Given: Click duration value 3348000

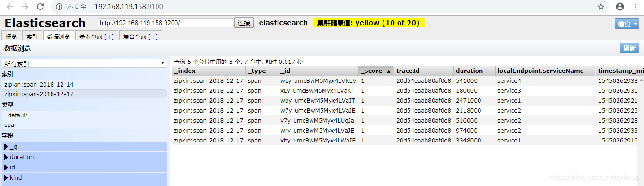Looking at the screenshot, I should coord(468,141).
